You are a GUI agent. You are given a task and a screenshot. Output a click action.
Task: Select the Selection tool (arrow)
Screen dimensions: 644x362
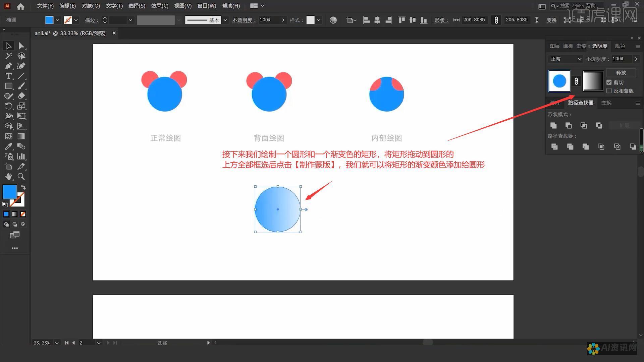point(8,46)
